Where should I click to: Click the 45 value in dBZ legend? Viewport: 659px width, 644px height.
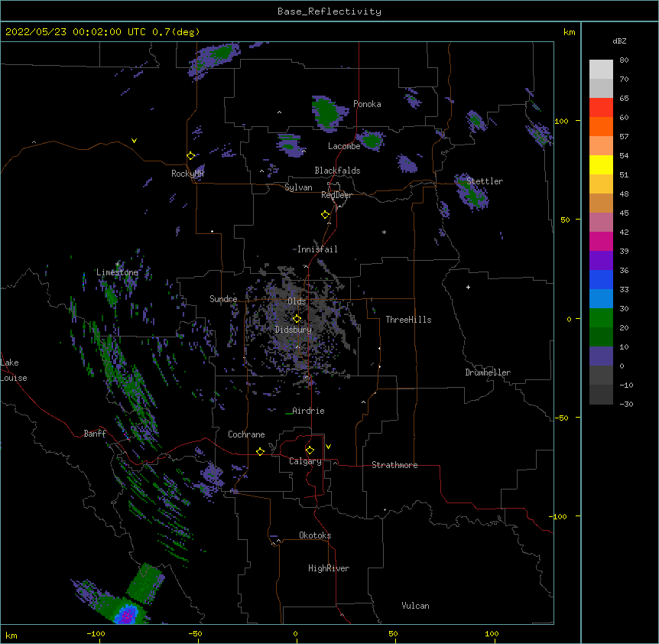point(624,213)
